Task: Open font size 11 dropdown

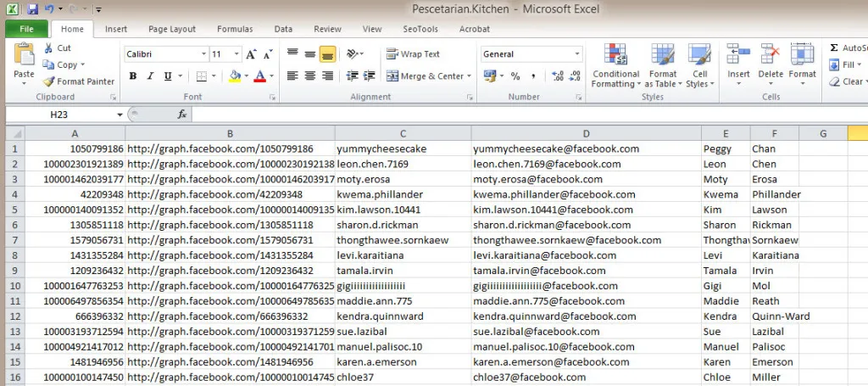Action: (x=236, y=54)
